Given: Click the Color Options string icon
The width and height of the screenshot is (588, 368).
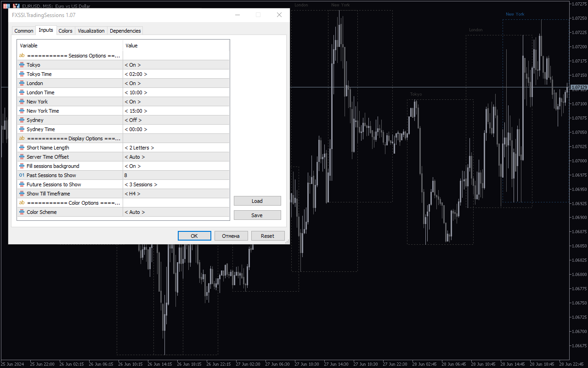Looking at the screenshot, I should 22,203.
